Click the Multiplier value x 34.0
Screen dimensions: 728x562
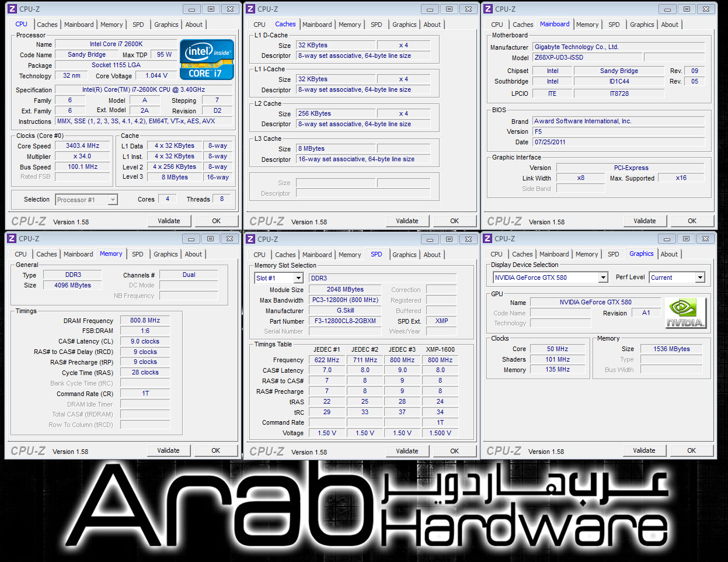pos(82,156)
